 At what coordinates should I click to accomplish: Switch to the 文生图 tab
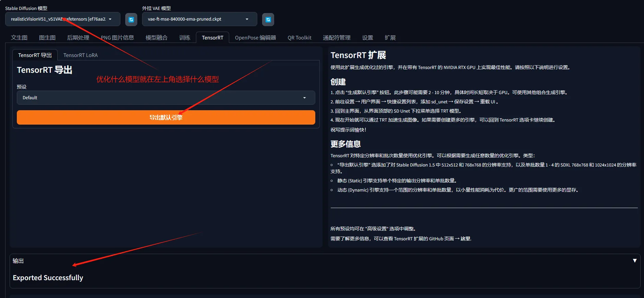tap(19, 38)
